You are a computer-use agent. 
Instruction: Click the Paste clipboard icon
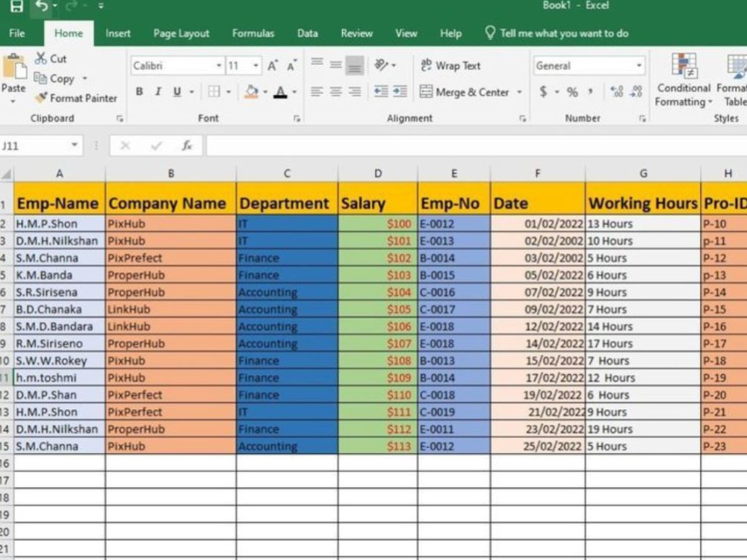tap(14, 66)
